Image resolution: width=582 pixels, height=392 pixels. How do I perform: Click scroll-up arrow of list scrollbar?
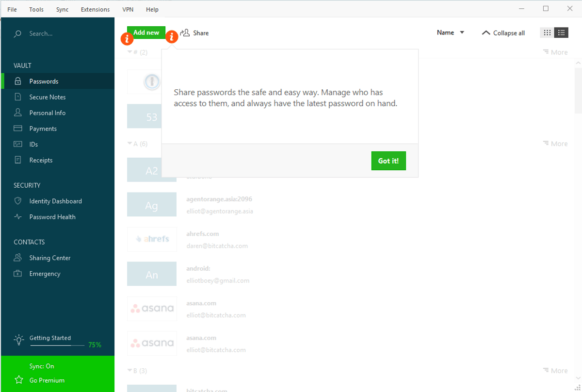pyautogui.click(x=578, y=64)
